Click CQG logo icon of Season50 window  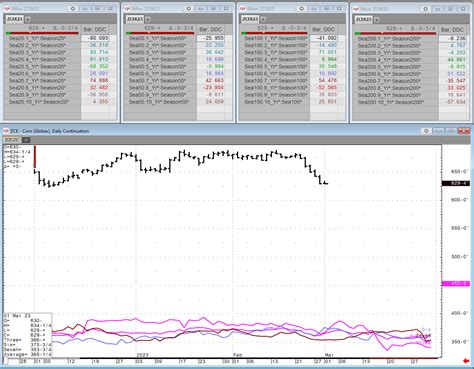coord(127,9)
